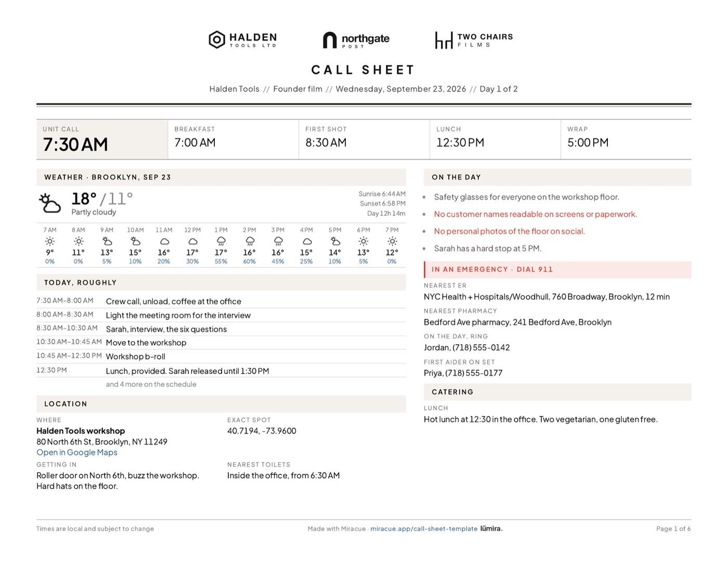This screenshot has height=562, width=728.
Task: Select the "In an emergency · Dial 911" banner
Action: pyautogui.click(x=557, y=269)
